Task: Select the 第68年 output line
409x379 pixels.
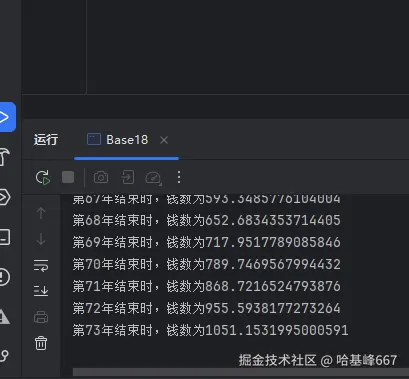Action: tap(207, 220)
